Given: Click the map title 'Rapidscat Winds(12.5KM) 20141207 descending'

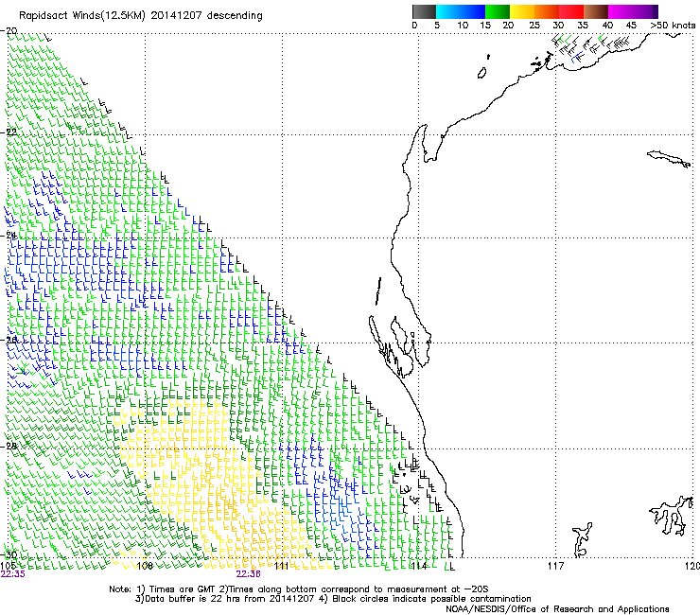Looking at the screenshot, I should (141, 16).
